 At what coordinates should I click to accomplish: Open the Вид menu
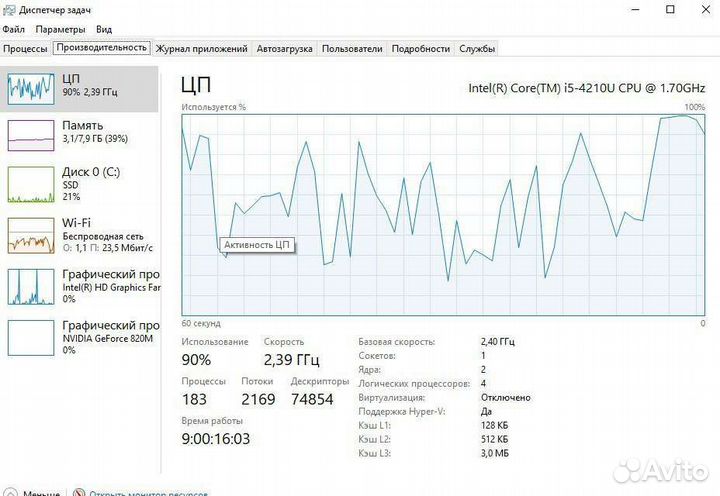[x=104, y=29]
